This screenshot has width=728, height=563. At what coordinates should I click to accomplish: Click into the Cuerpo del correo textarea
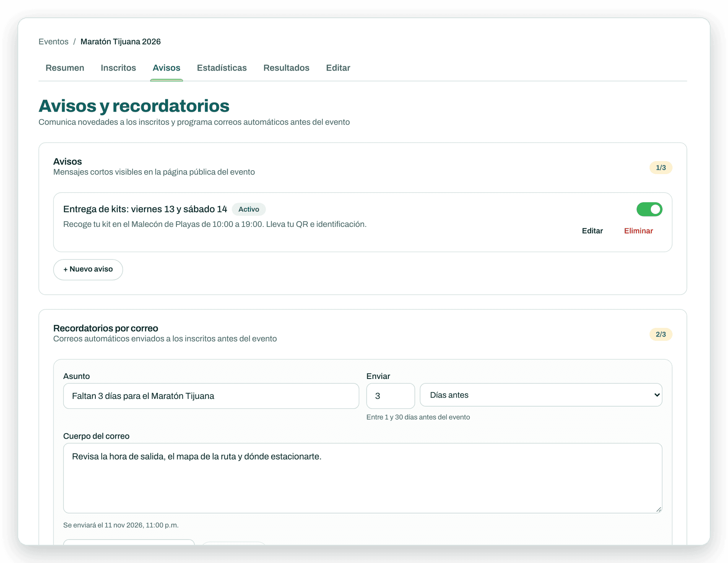click(x=363, y=478)
